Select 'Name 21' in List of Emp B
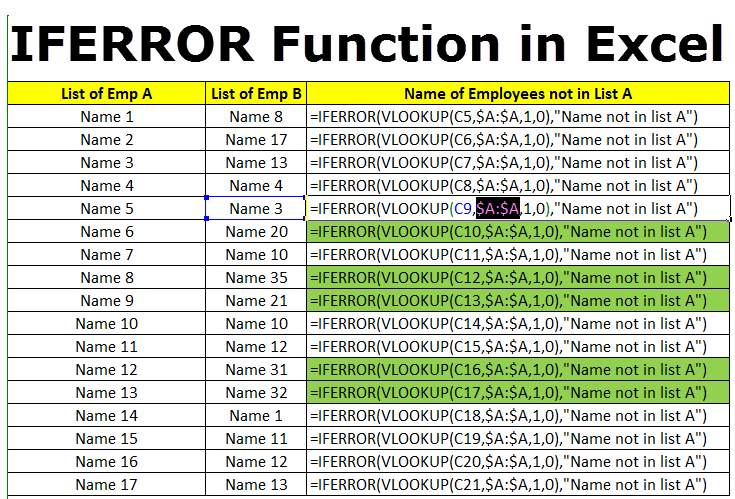The height and width of the screenshot is (499, 735). (x=256, y=300)
